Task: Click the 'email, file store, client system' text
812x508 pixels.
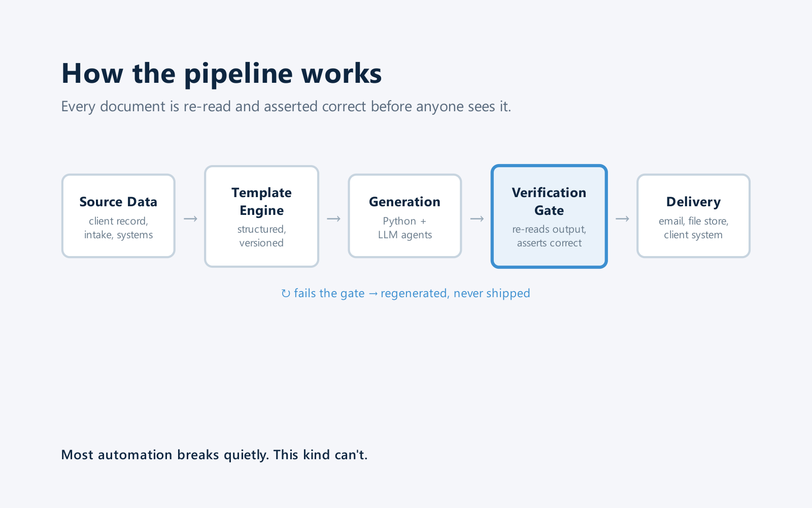Action: pyautogui.click(x=693, y=228)
